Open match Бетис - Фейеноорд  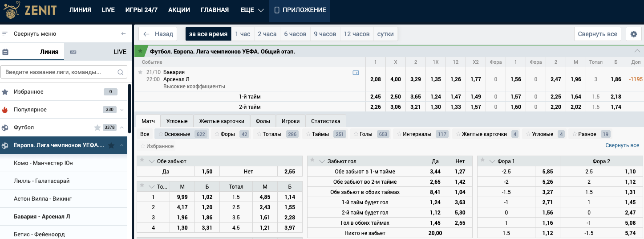pos(39,234)
